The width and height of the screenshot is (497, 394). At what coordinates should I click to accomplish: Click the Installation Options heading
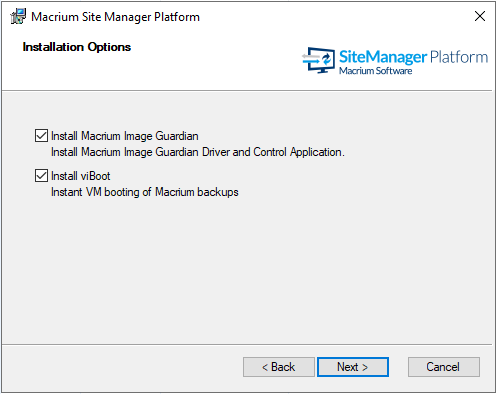coord(77,47)
